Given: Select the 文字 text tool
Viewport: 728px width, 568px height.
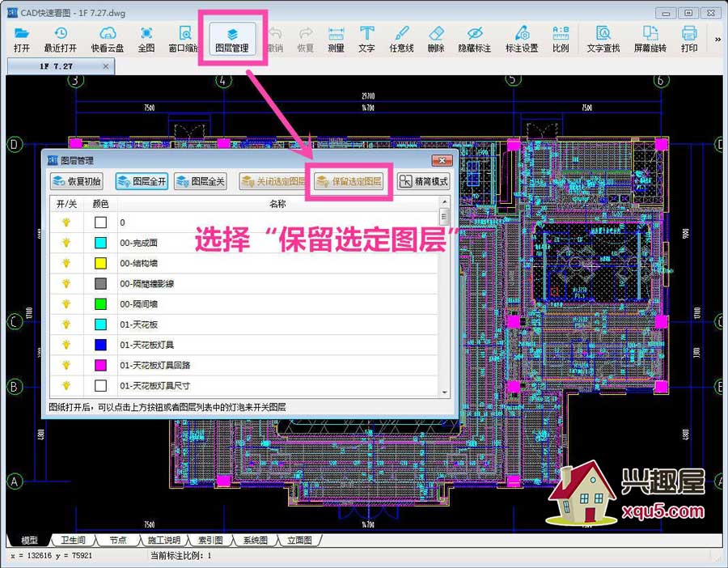Looking at the screenshot, I should [x=366, y=39].
